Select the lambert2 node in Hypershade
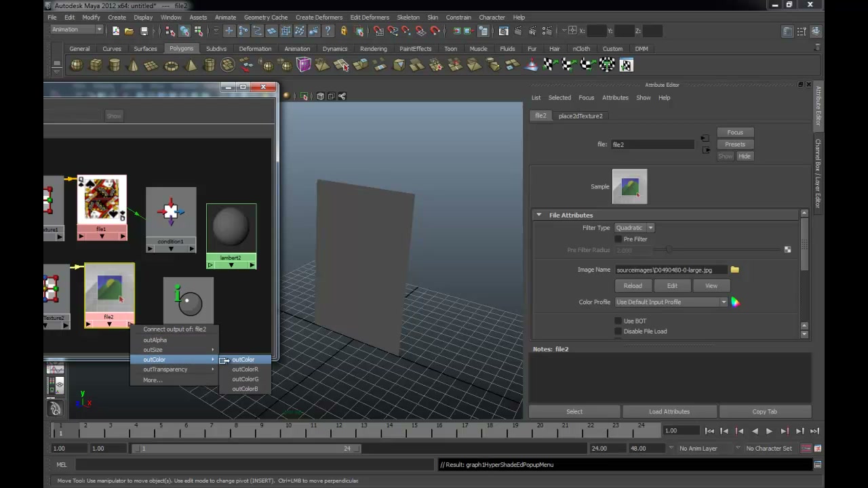The height and width of the screenshot is (488, 868). tap(231, 236)
